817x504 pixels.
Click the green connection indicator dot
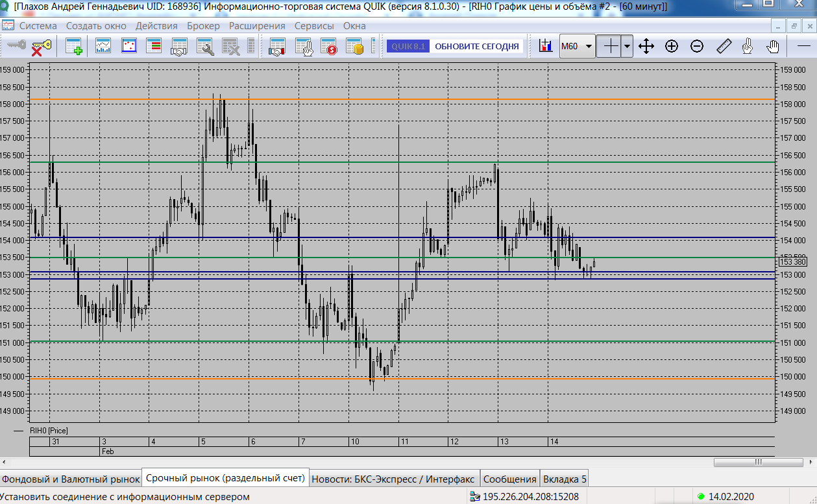[x=701, y=497]
